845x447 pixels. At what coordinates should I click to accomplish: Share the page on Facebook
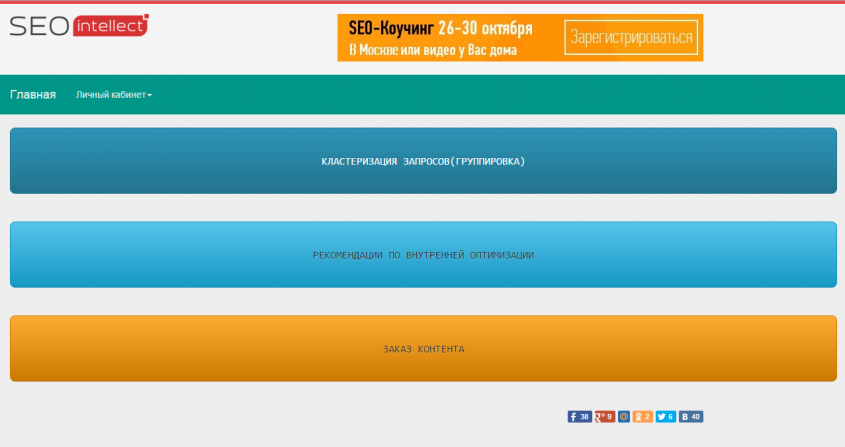(x=573, y=416)
